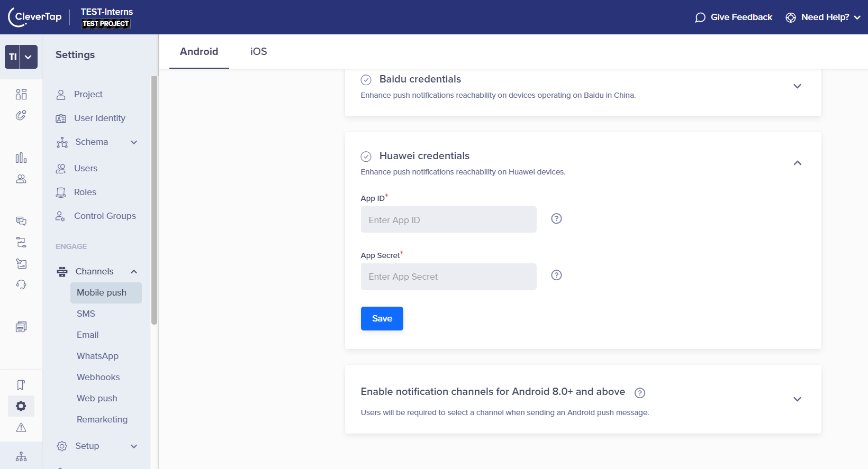This screenshot has width=868, height=469.
Task: Open Remarketing channel settings
Action: tap(102, 420)
